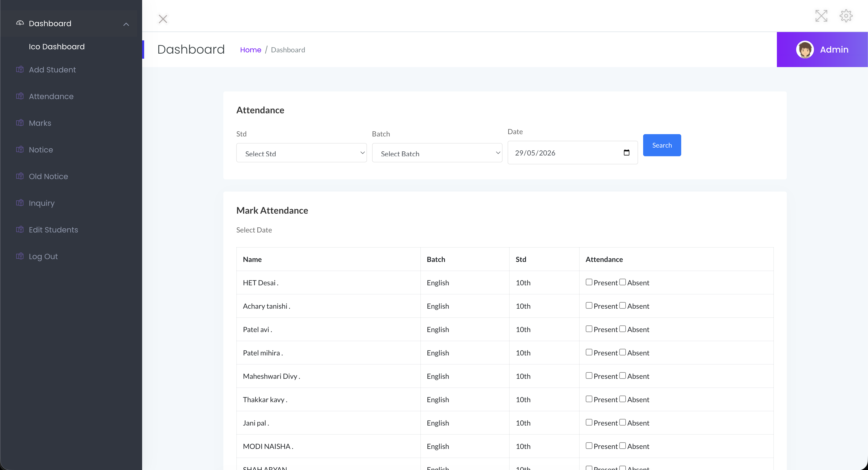Click the Dashboard gauge icon in sidebar

click(x=20, y=23)
